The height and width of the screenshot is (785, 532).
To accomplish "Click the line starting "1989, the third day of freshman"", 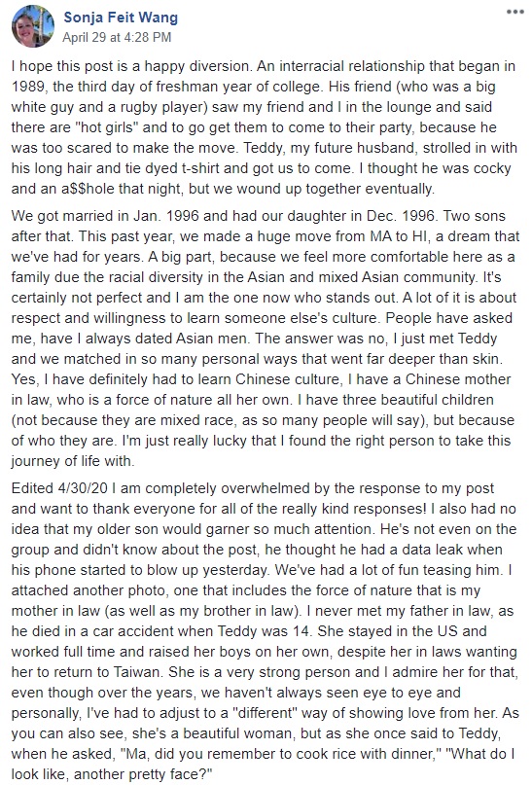I will pyautogui.click(x=253, y=87).
